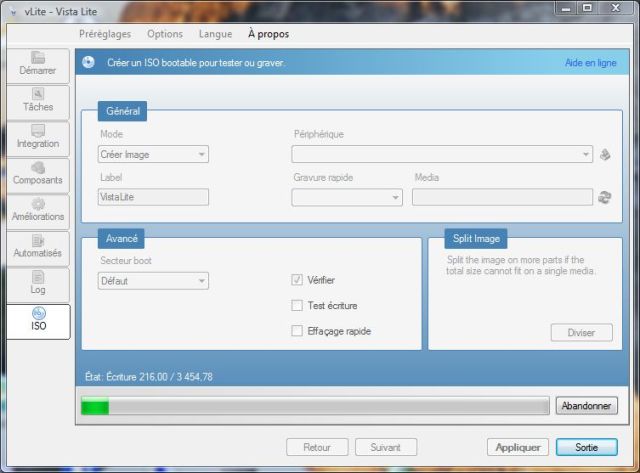Image resolution: width=640 pixels, height=473 pixels.
Task: Open the Démarrer sidebar tab
Action: 38,65
